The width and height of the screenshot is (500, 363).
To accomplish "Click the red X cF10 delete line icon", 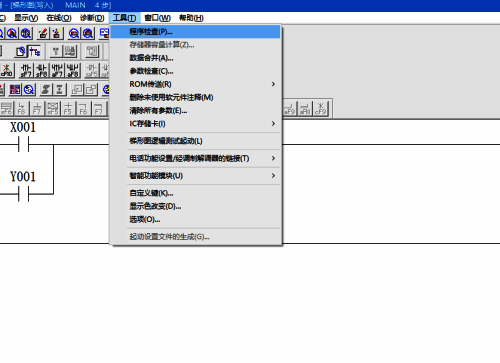I will coord(7,70).
